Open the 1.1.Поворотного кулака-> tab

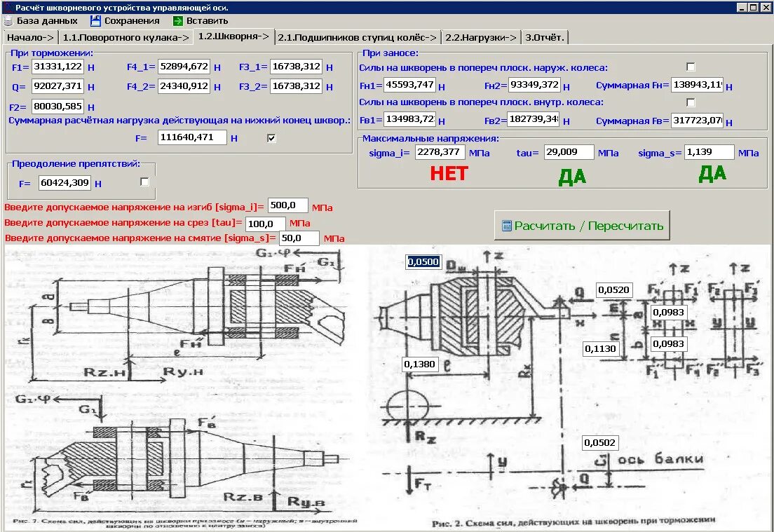pyautogui.click(x=126, y=38)
